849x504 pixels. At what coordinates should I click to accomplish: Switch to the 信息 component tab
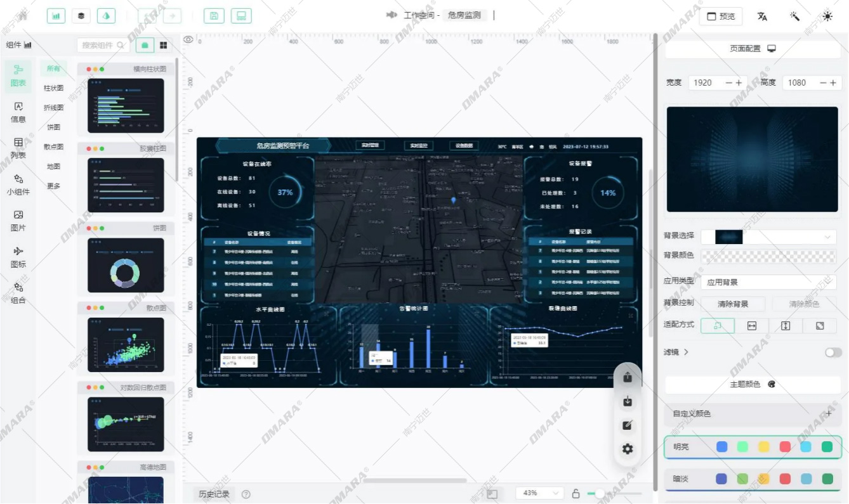point(18,112)
